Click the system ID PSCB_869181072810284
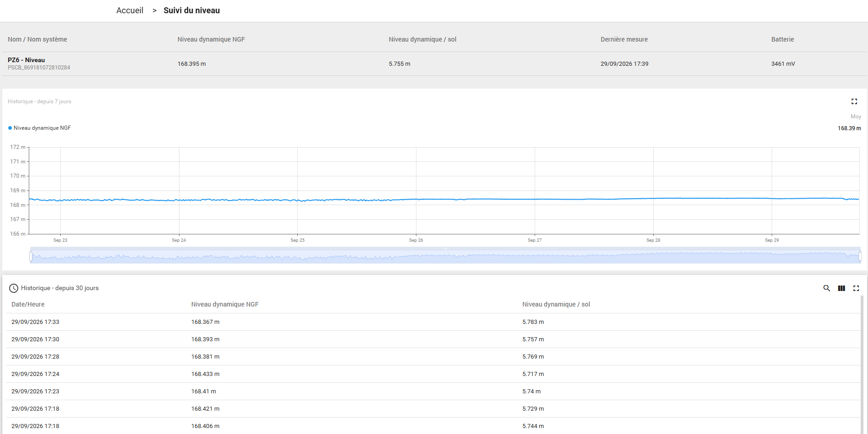868x434 pixels. [39, 68]
